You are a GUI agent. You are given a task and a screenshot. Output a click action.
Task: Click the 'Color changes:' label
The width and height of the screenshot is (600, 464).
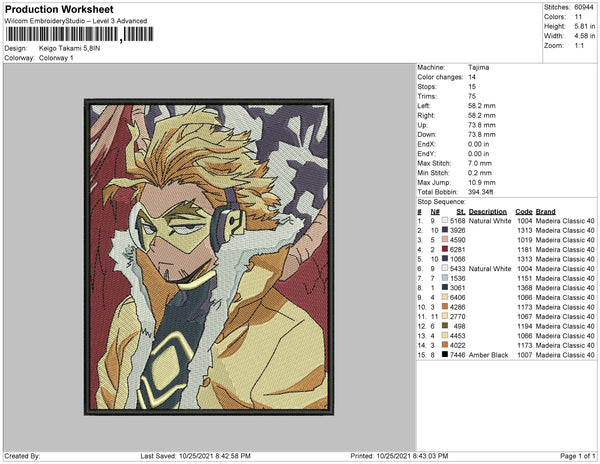[440, 77]
